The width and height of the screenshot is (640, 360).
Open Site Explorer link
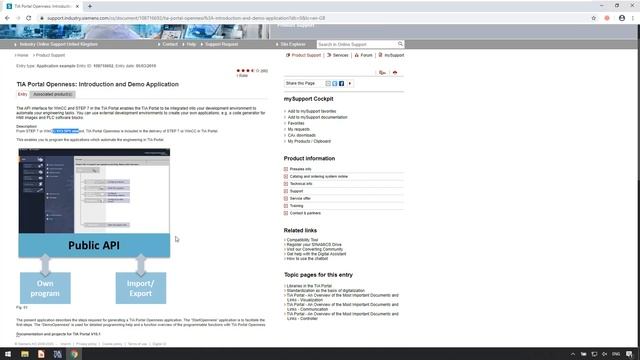(293, 44)
